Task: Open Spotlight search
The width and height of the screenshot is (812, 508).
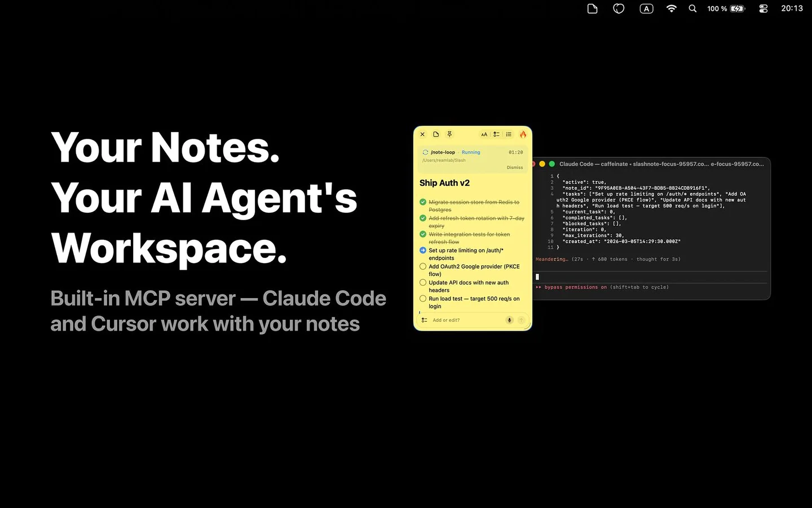Action: tap(692, 8)
